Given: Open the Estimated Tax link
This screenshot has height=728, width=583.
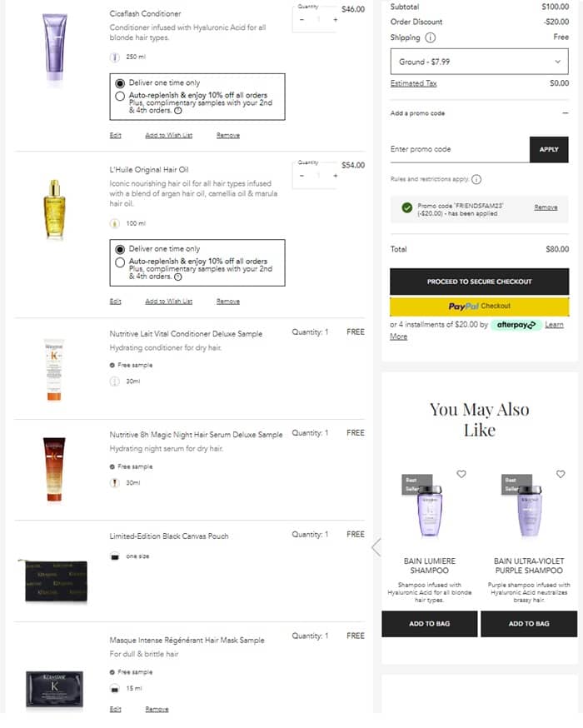Looking at the screenshot, I should point(413,83).
